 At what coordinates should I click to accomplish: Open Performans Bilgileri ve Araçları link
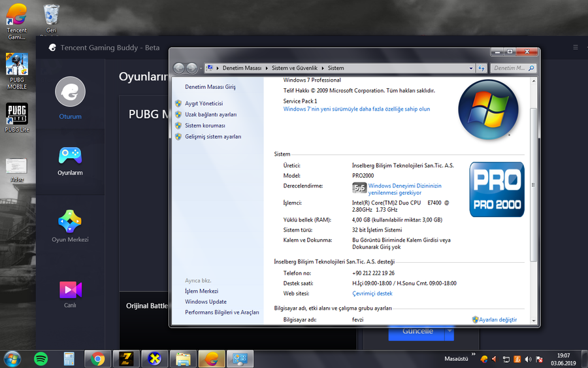pos(221,312)
